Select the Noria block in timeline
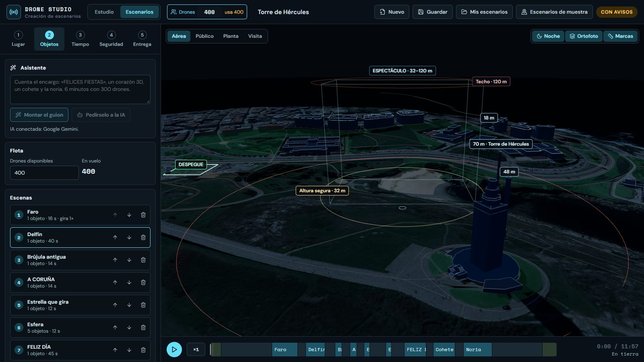The height and width of the screenshot is (362, 644). coord(478,350)
